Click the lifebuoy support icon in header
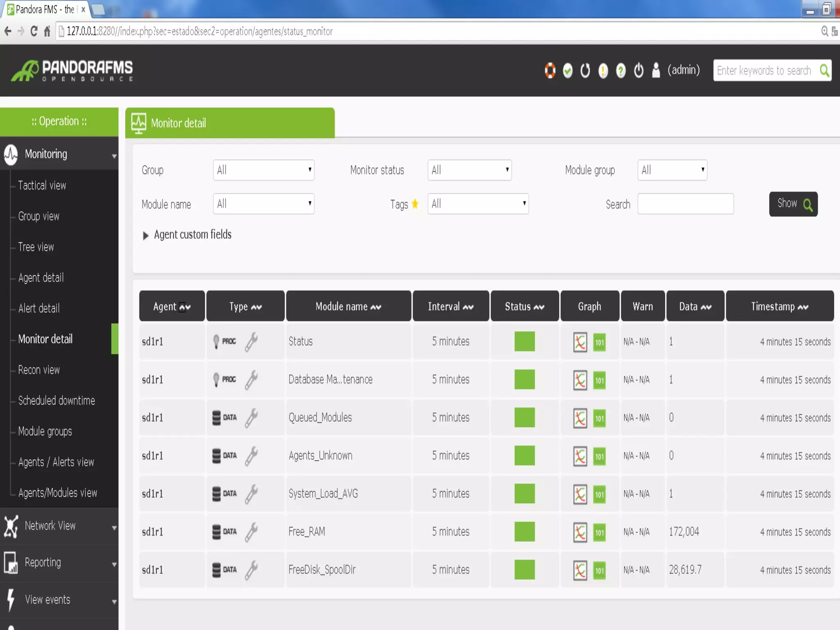This screenshot has width=840, height=630. 550,71
